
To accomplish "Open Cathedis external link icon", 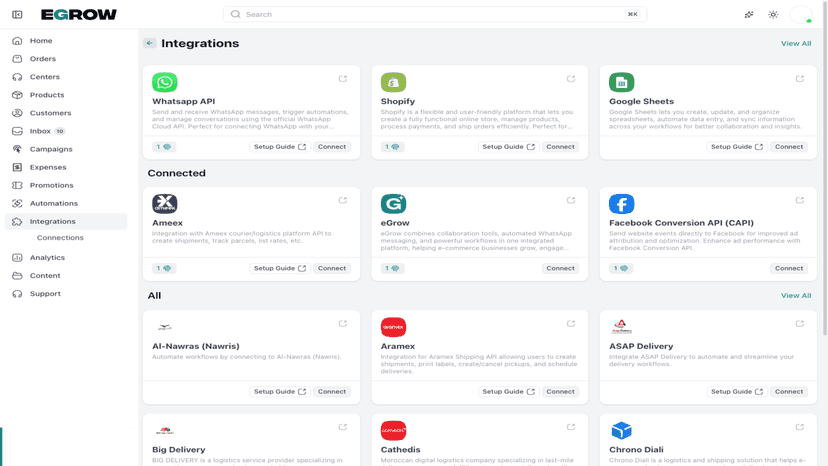I will (571, 427).
